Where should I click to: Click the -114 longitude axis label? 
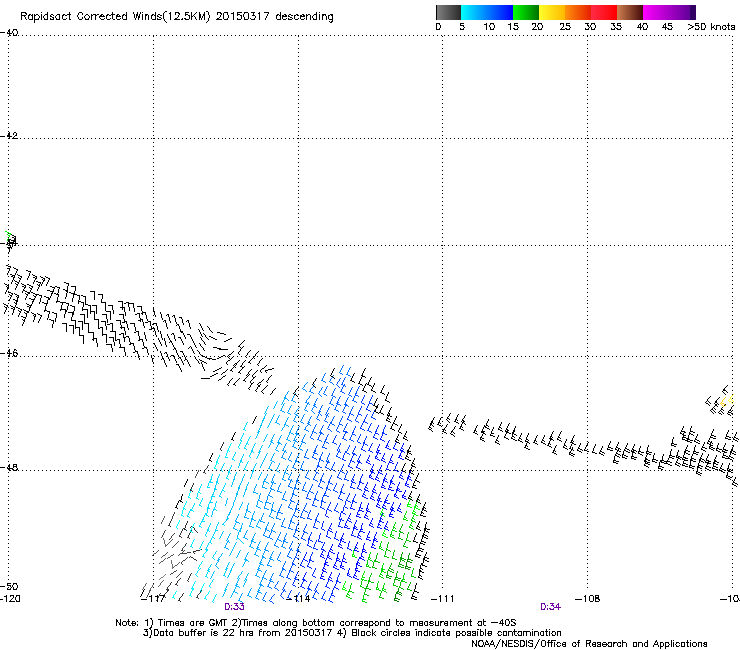[x=298, y=599]
